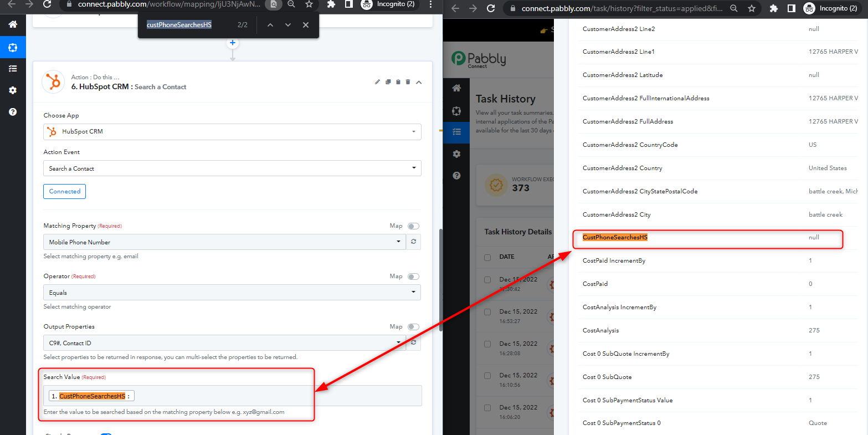Paste step using clipboard icon on HubSpot step
868x435 pixels.
(x=398, y=82)
